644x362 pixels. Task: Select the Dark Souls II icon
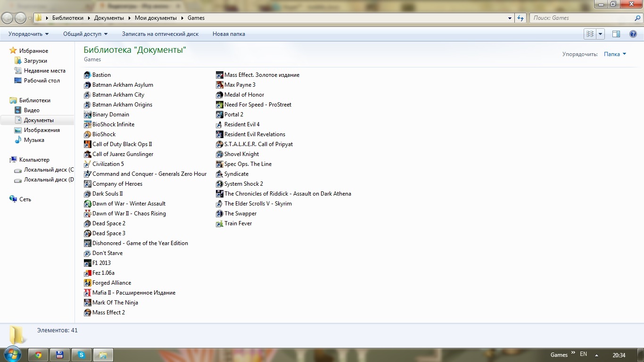point(87,194)
